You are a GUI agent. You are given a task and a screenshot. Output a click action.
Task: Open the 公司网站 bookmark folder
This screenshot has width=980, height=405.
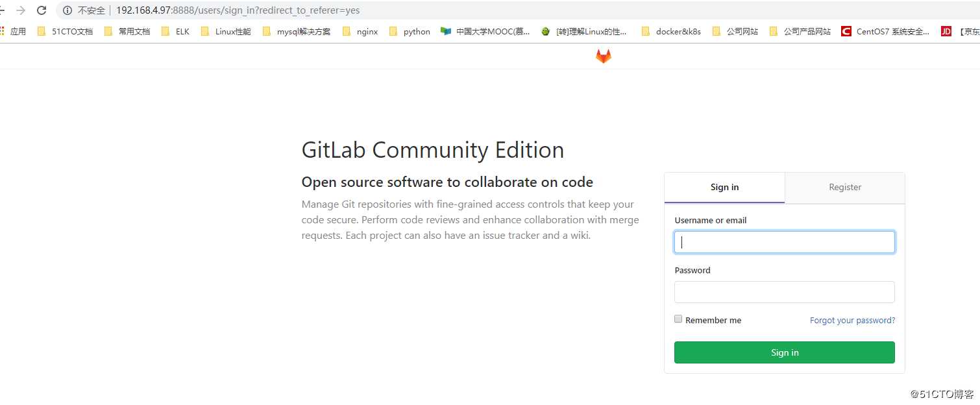click(x=735, y=31)
